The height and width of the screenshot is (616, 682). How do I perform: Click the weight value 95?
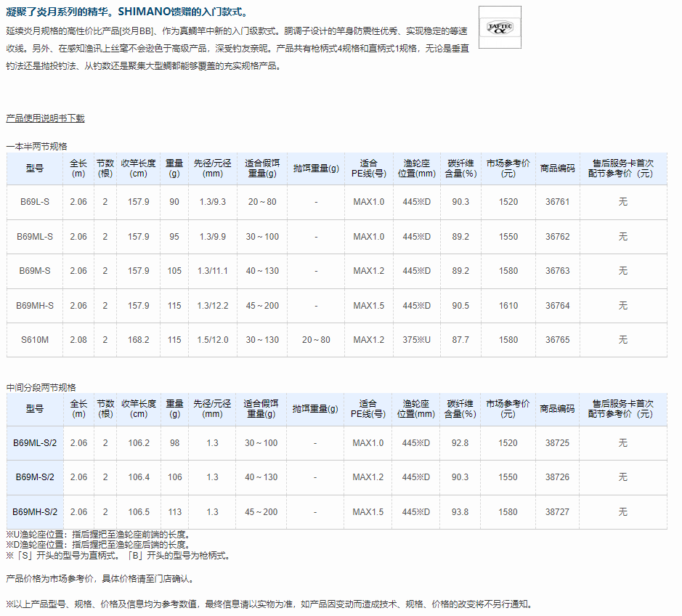click(x=174, y=237)
